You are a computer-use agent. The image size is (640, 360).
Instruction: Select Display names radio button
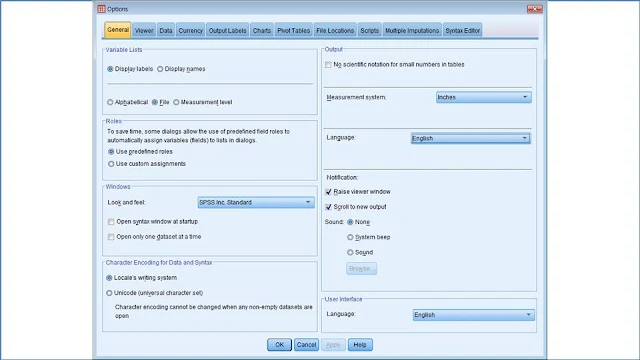pos(160,69)
